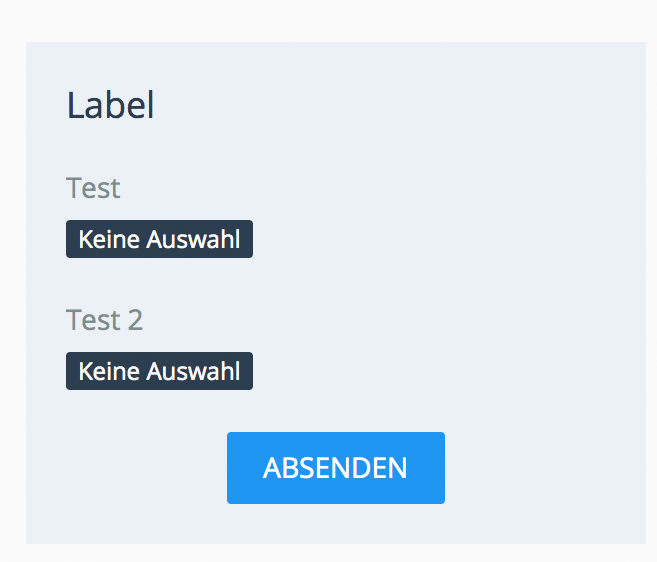Select the first Keine Auswahl badge
This screenshot has width=657, height=562.
point(159,240)
